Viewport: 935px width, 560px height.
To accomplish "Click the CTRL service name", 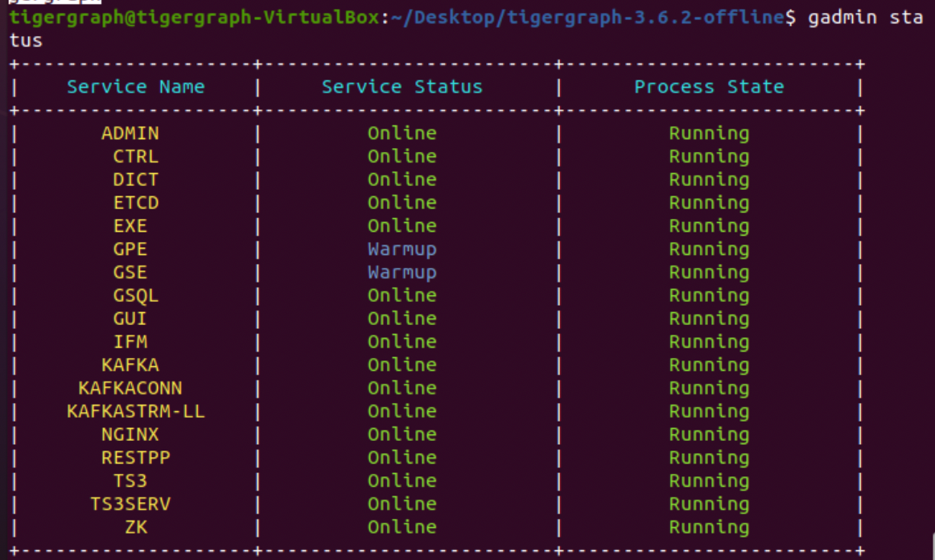I will pos(135,156).
